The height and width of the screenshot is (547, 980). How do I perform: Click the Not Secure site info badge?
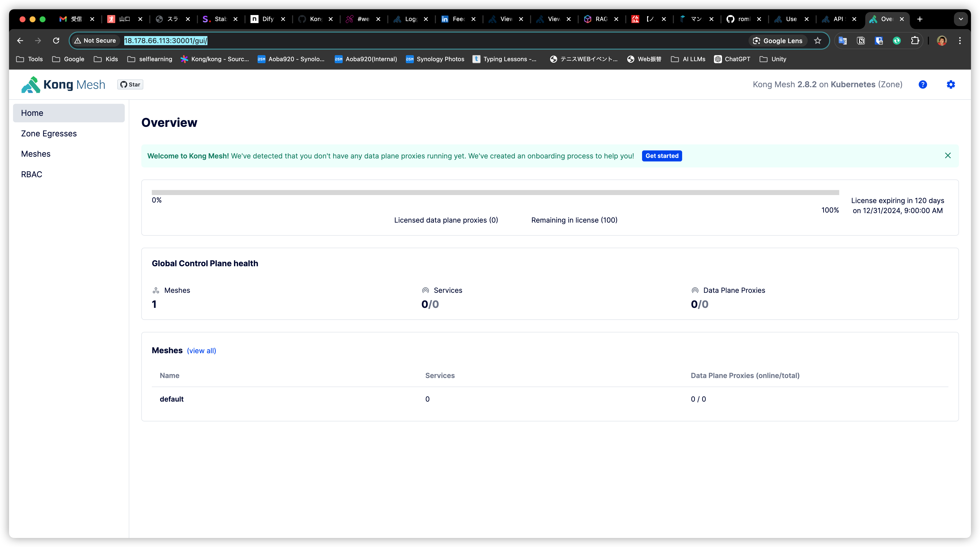click(x=95, y=41)
